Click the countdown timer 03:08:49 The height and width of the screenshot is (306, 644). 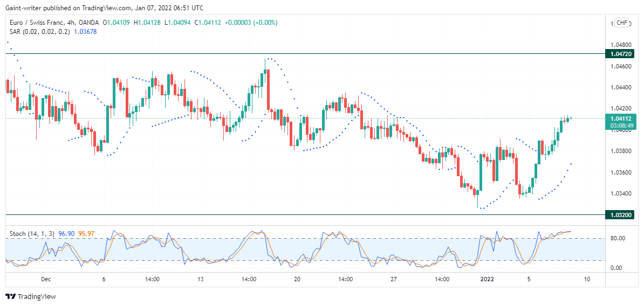[x=621, y=126]
